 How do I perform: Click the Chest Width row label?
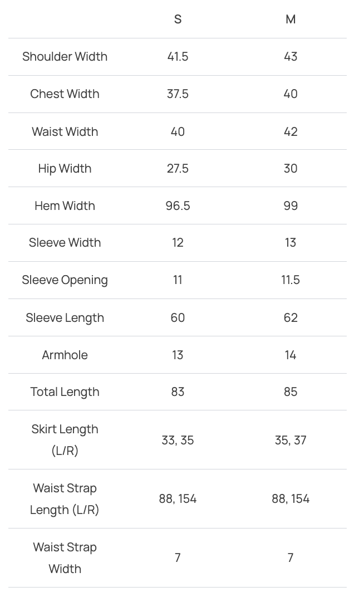pyautogui.click(x=65, y=94)
